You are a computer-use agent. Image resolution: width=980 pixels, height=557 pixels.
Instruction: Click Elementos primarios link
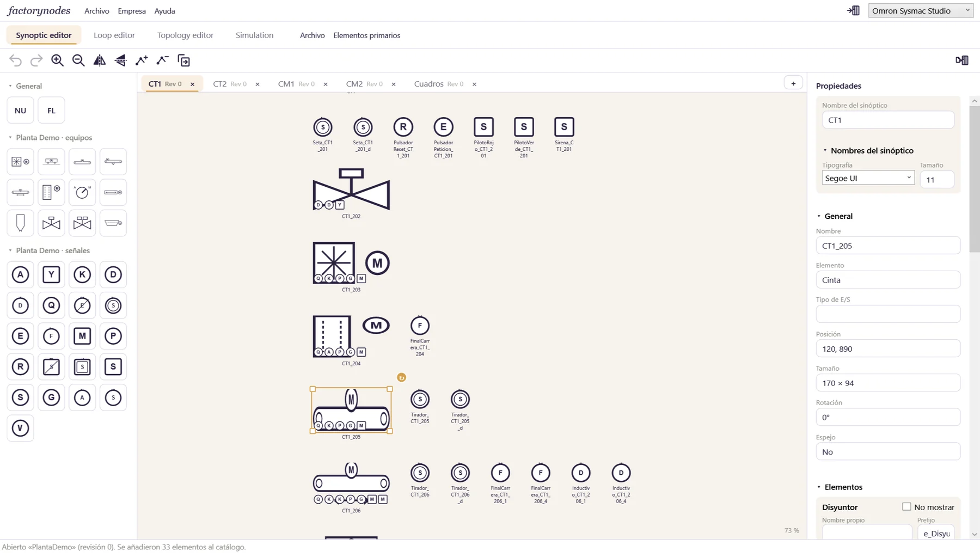point(366,35)
